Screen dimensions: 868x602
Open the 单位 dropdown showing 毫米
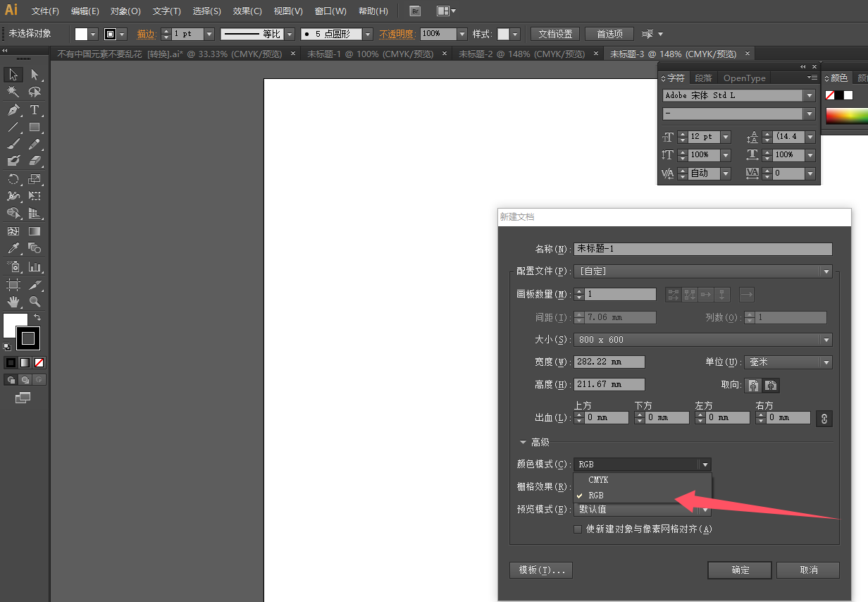coord(825,362)
